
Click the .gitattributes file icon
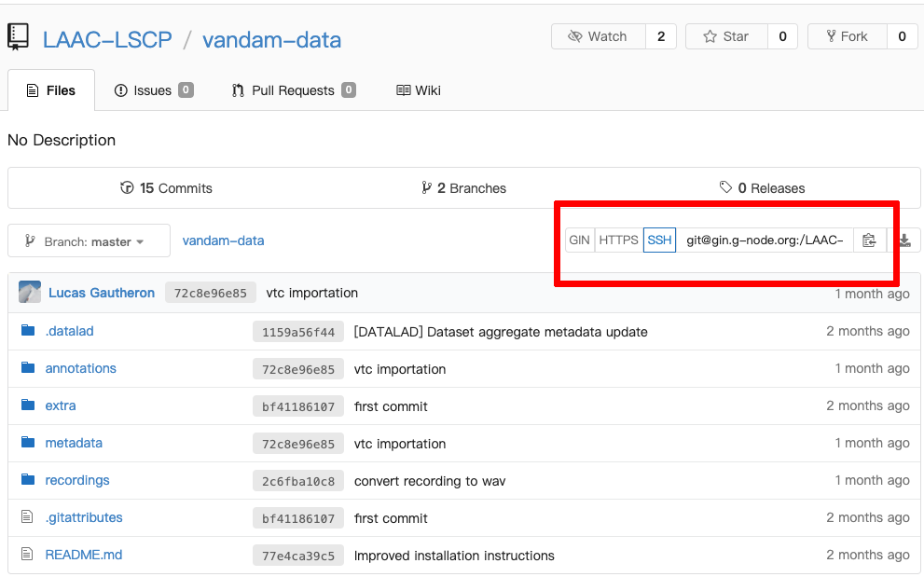click(27, 517)
